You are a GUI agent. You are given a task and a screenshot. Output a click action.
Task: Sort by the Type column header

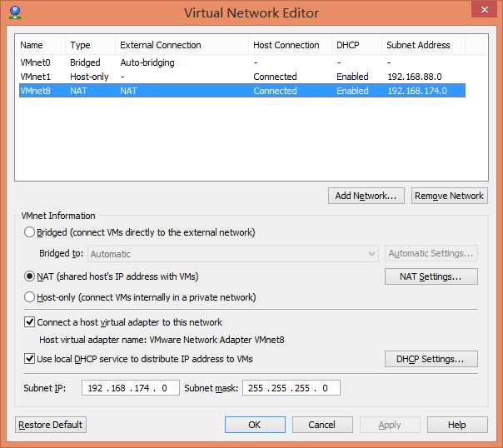[x=90, y=45]
